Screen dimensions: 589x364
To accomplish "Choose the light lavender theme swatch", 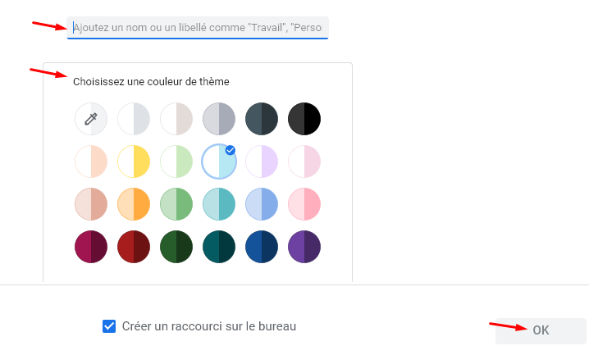I will click(262, 162).
